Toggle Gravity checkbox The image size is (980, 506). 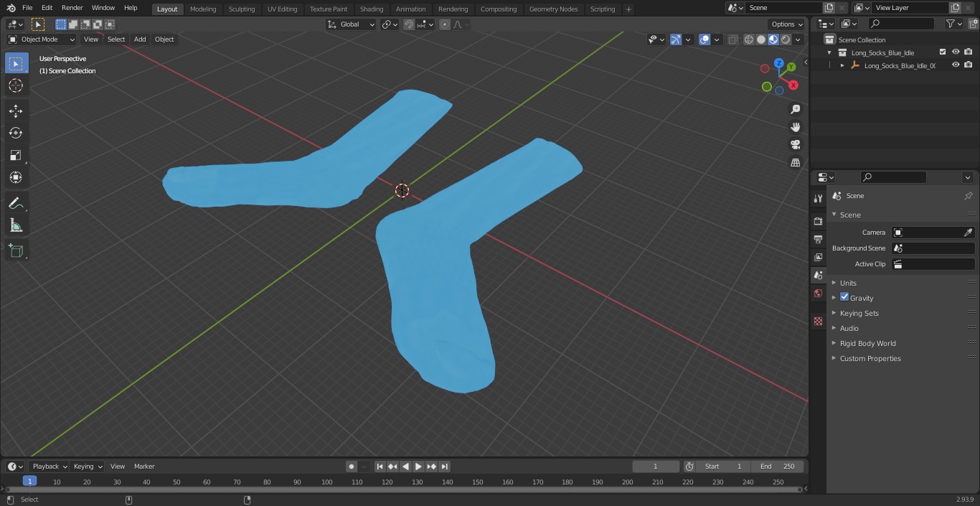click(x=844, y=297)
